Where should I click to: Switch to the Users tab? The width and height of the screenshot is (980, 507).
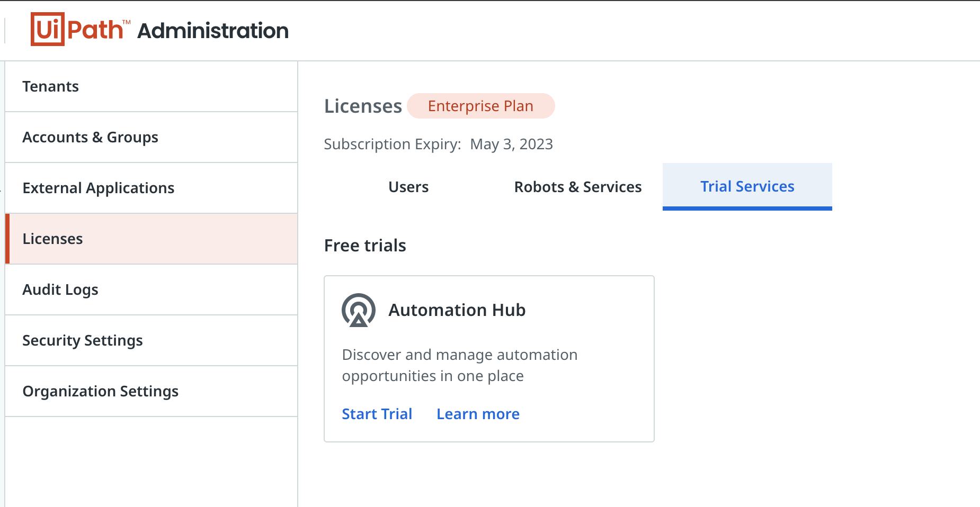click(408, 187)
